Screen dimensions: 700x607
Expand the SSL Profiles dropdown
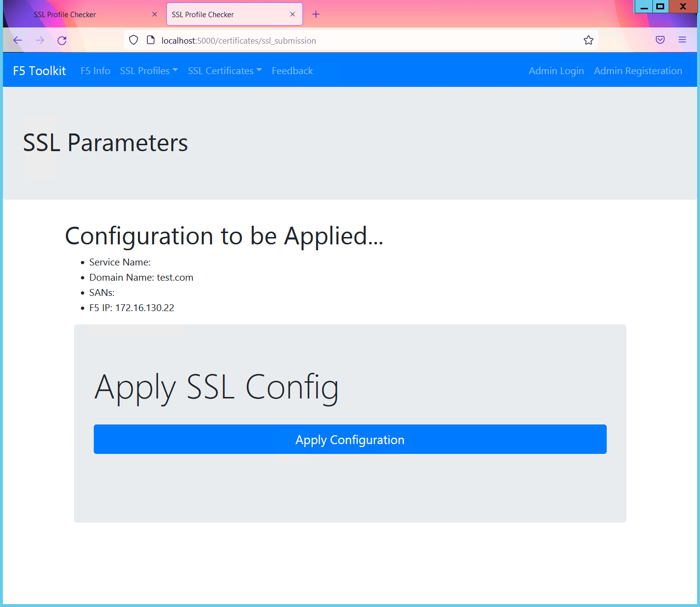click(x=149, y=71)
